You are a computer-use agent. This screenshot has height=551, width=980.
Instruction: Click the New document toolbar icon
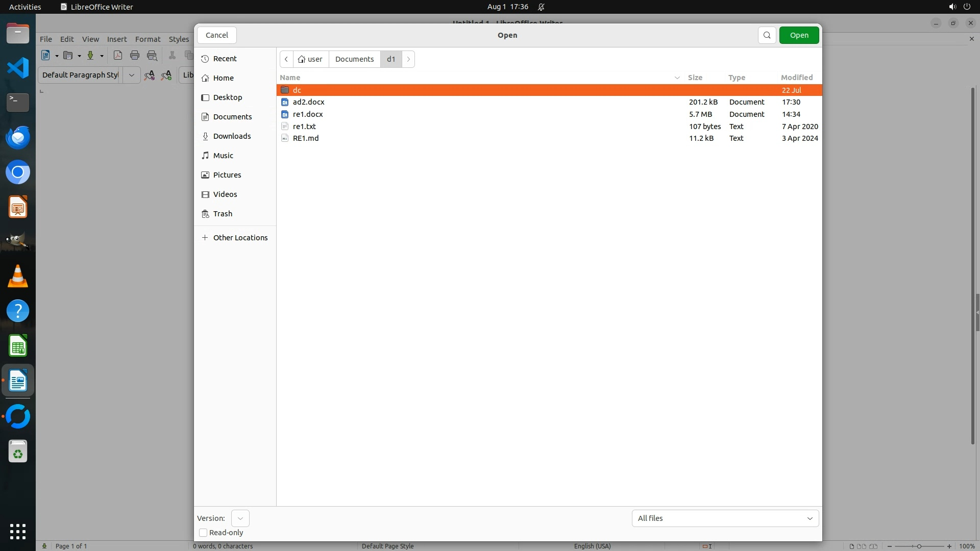click(45, 56)
